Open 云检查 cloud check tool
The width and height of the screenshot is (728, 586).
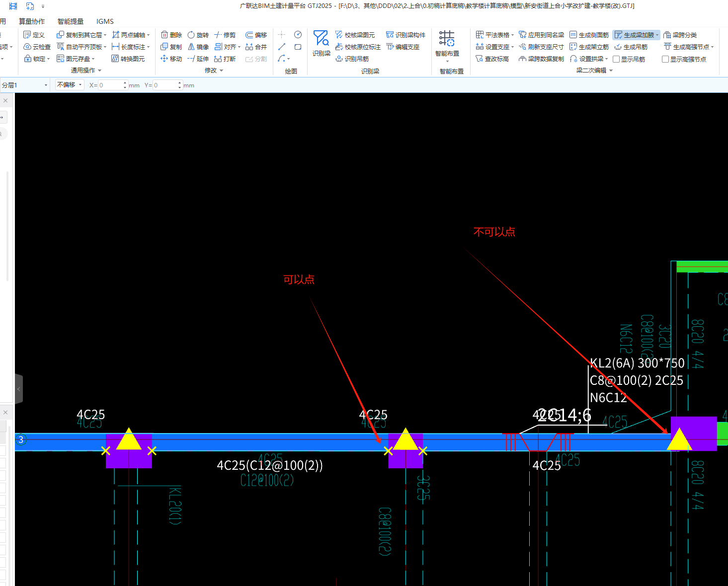(37, 47)
